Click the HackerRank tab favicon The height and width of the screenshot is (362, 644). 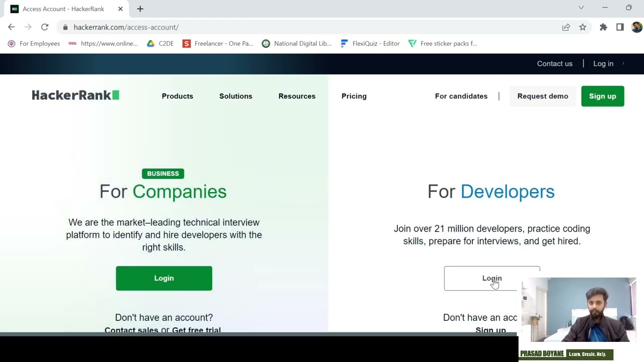click(x=15, y=9)
